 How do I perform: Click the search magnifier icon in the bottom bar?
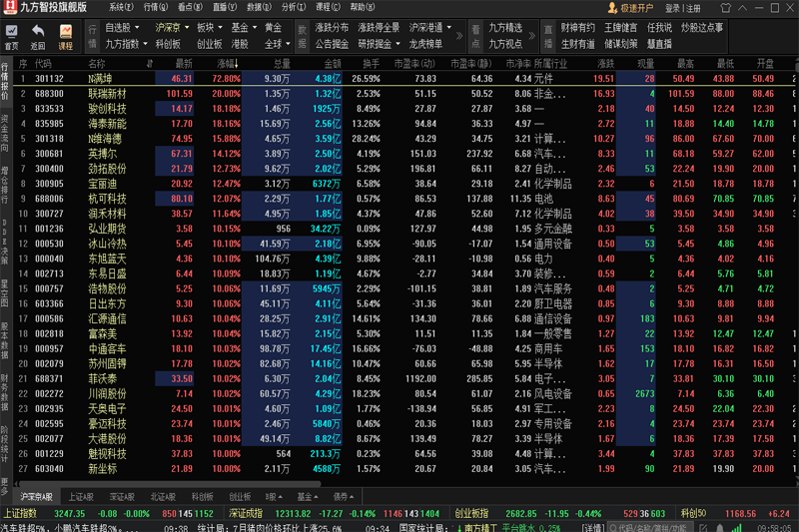click(610, 526)
